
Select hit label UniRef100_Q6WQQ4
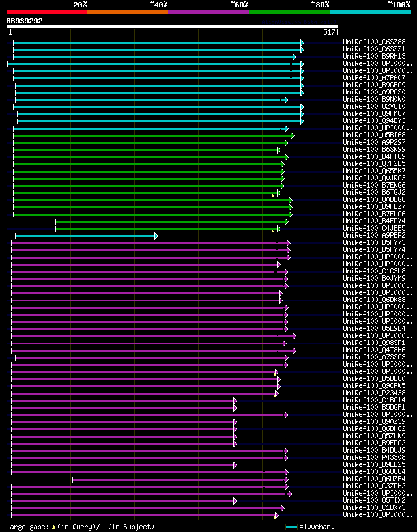tap(374, 471)
